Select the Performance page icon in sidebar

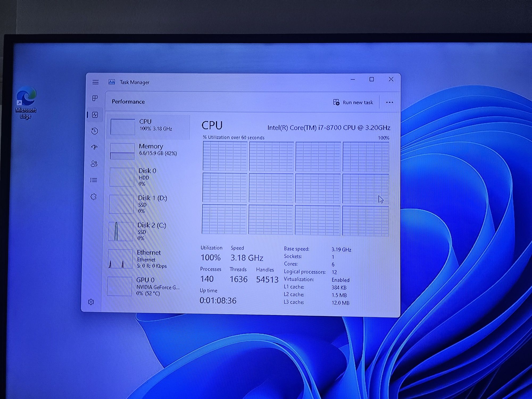point(95,115)
